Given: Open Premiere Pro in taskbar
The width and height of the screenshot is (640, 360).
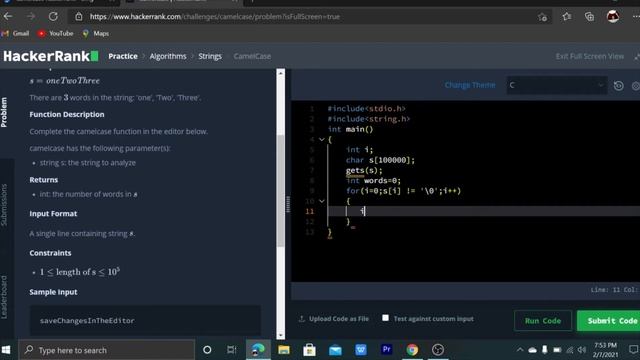Looking at the screenshot, I should (387, 349).
